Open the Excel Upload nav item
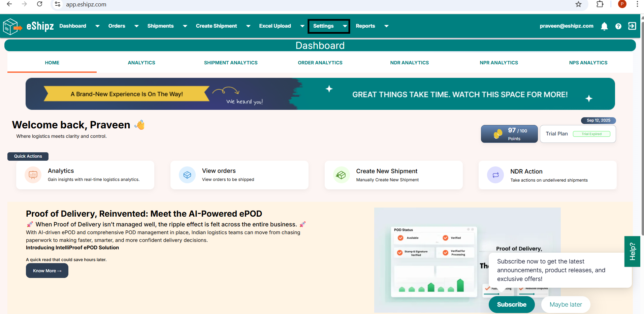Screen dimensions: 644x314 [x=275, y=26]
